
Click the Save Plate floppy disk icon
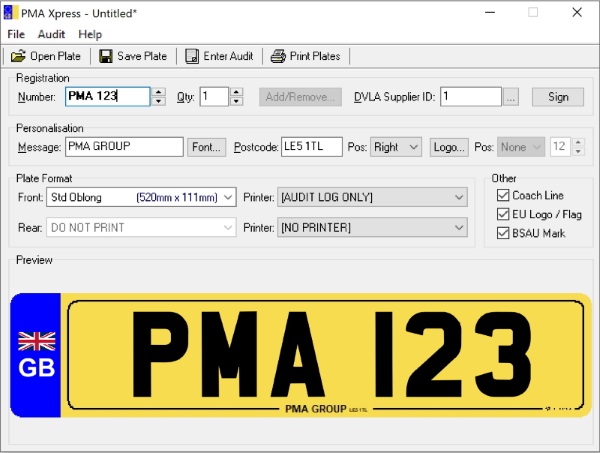click(106, 56)
